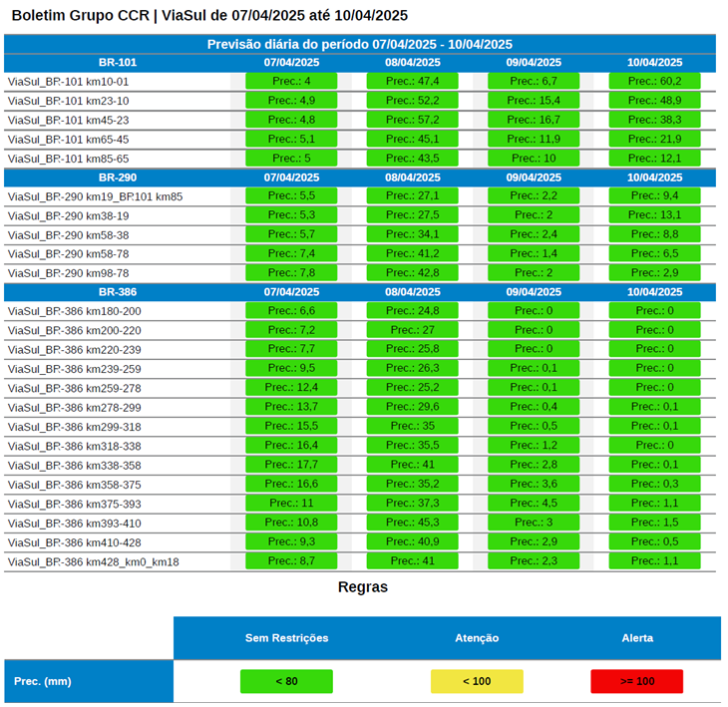Screen dimensions: 728x707
Task: Select row label 'ViaSul_BR-101 km10-01'
Action: coord(68,82)
